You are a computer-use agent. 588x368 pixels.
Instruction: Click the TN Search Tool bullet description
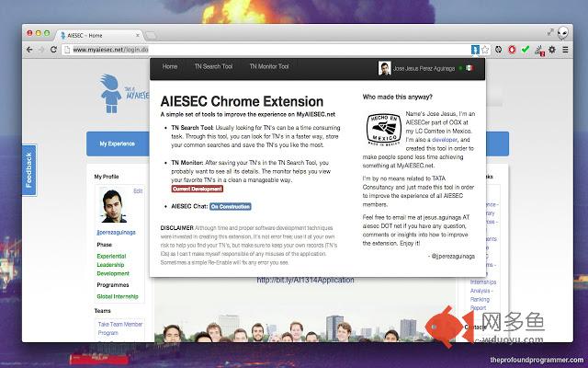255,136
